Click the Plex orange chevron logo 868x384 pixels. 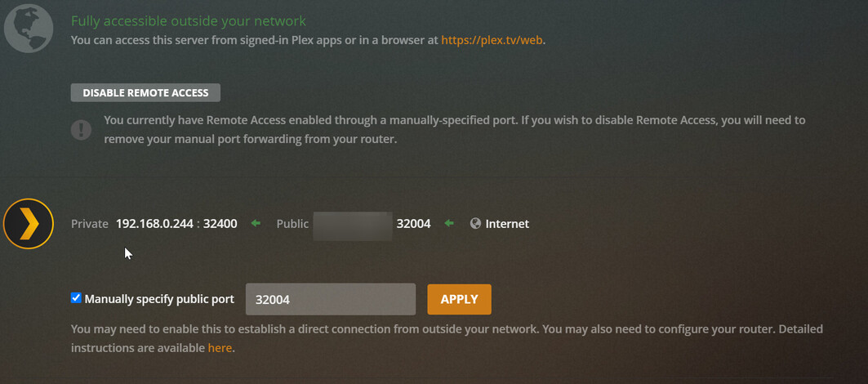[29, 223]
